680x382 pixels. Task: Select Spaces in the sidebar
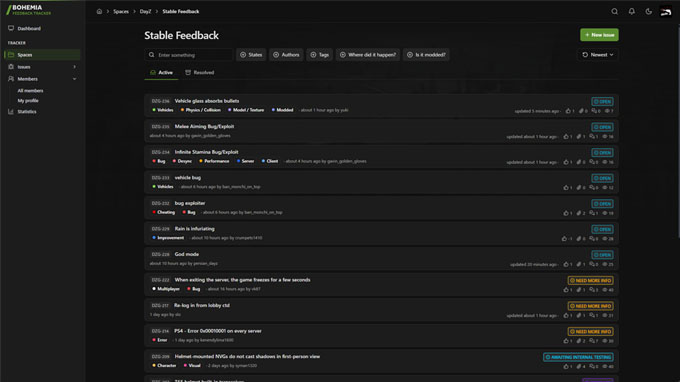point(42,55)
